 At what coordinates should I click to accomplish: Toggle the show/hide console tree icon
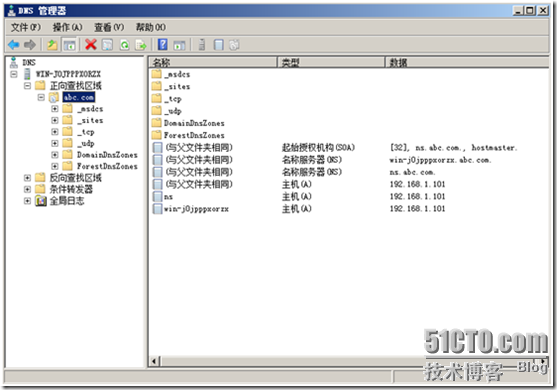[69, 45]
